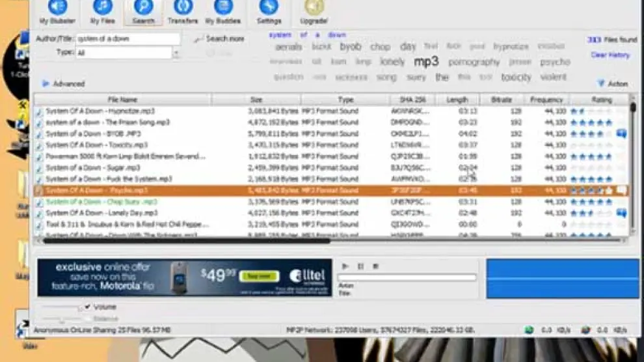Viewport: 644px width, 362px height.
Task: Click the 'toxicity' tag in the word cloud
Action: click(515, 77)
